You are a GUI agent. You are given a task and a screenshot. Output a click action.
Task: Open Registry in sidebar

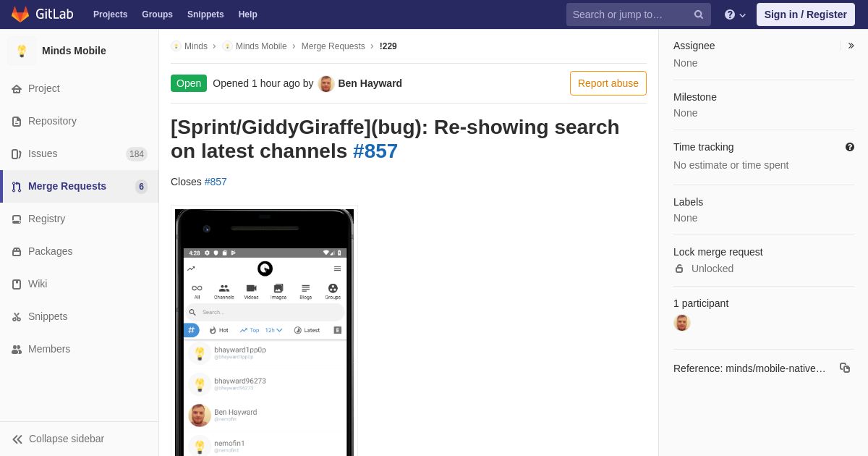(x=80, y=219)
